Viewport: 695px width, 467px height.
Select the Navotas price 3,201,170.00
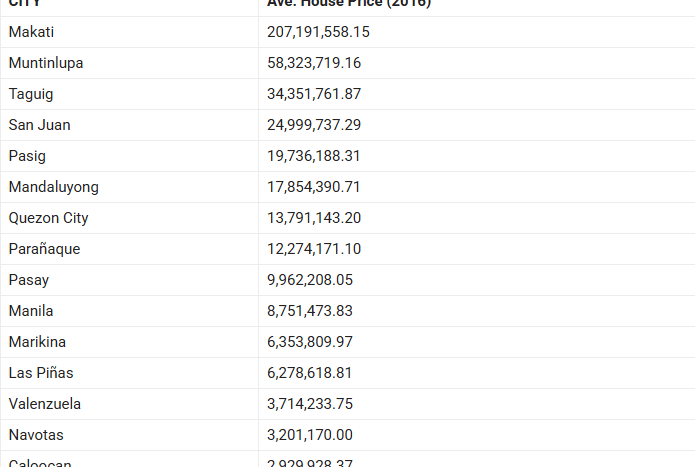[310, 435]
